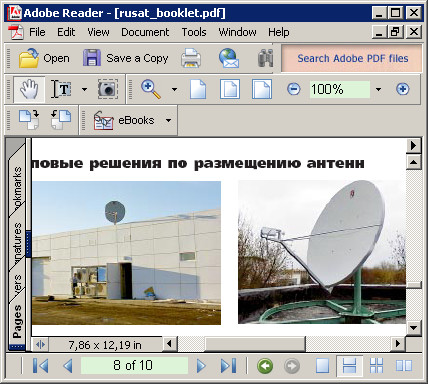The height and width of the screenshot is (384, 428).
Task: Click the Open folder icon
Action: click(29, 58)
